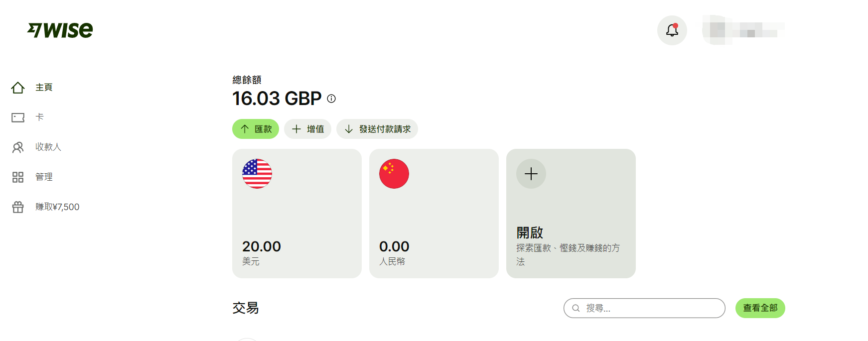868x341 pixels.
Task: Open the search magnifier in transactions
Action: 576,308
